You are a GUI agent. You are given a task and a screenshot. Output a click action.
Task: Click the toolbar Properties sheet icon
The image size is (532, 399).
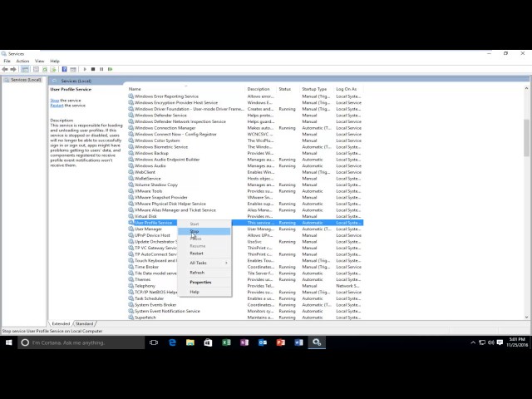[x=36, y=69]
